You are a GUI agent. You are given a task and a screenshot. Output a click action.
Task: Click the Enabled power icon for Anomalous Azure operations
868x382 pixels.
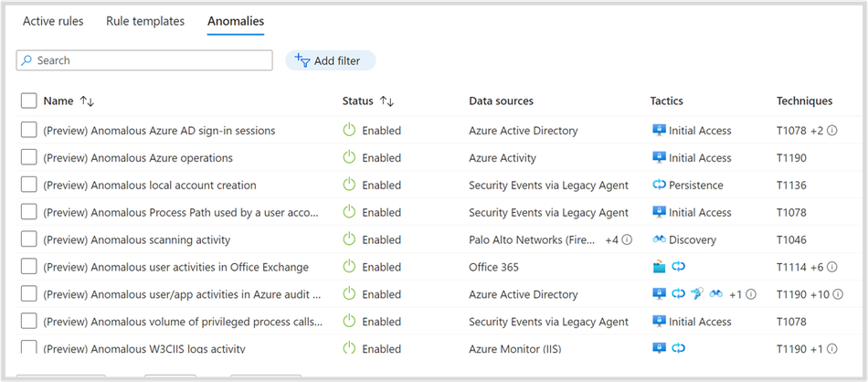click(x=349, y=157)
